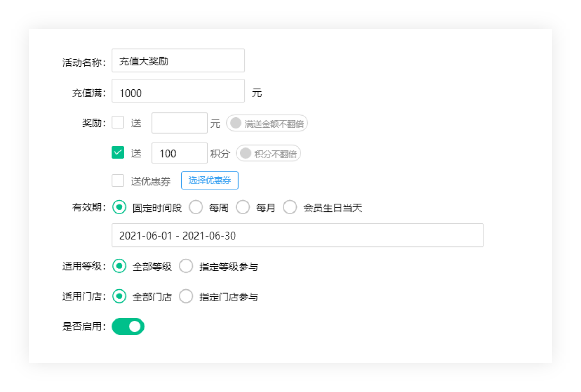Click the 积分 input showing 100
581x392 pixels.
pos(179,153)
